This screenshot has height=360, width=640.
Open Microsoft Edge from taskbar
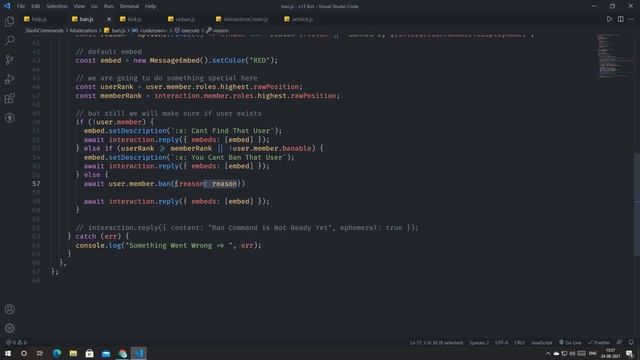coord(57,353)
